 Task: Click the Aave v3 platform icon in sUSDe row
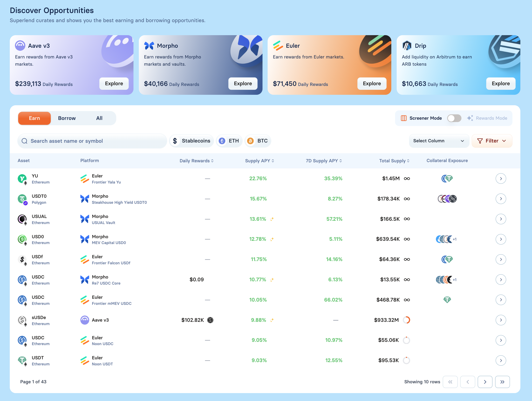[x=85, y=320]
